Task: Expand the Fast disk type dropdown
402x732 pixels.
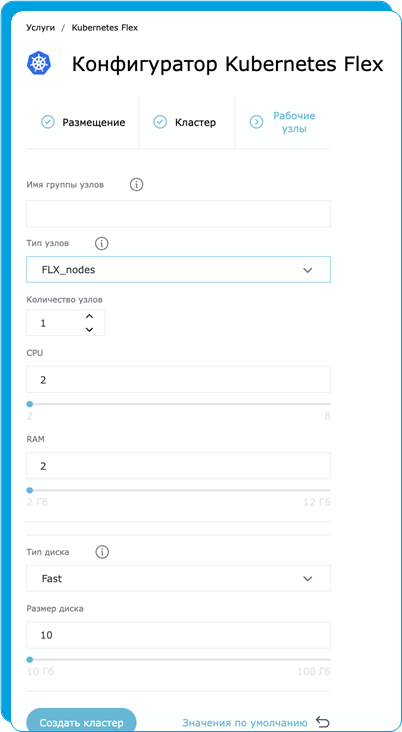Action: (178, 578)
